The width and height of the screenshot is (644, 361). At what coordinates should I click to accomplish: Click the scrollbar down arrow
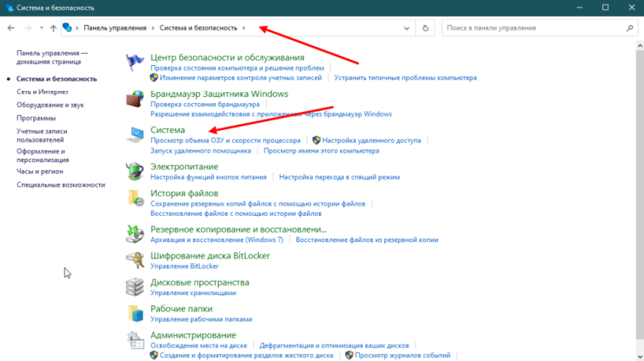click(640, 356)
